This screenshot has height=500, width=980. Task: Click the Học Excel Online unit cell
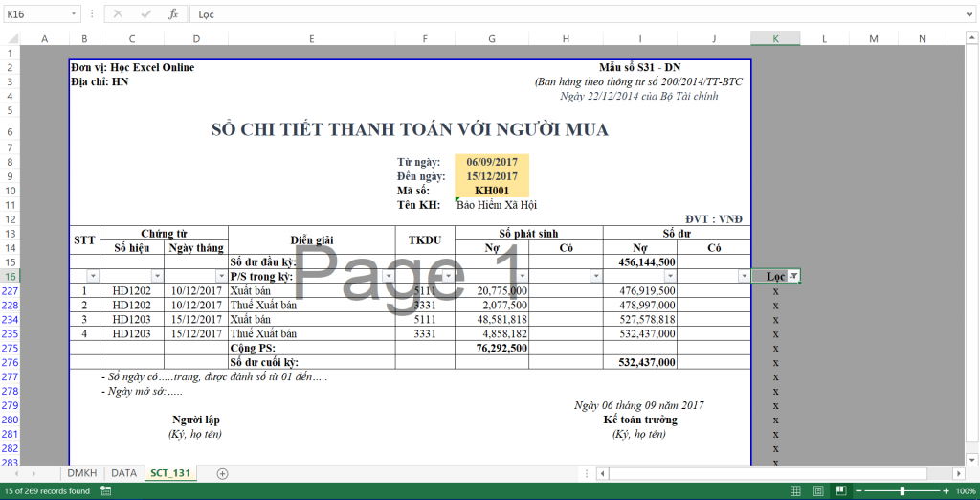pos(132,68)
